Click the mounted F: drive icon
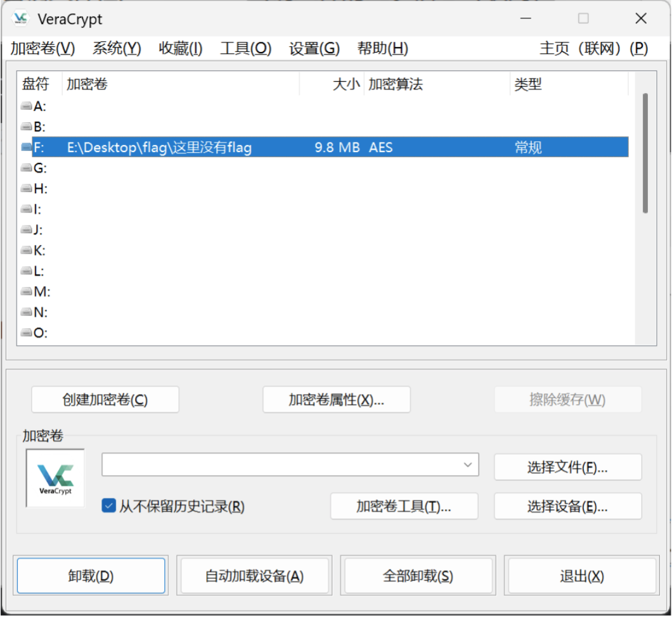This screenshot has width=672, height=617. 26,148
